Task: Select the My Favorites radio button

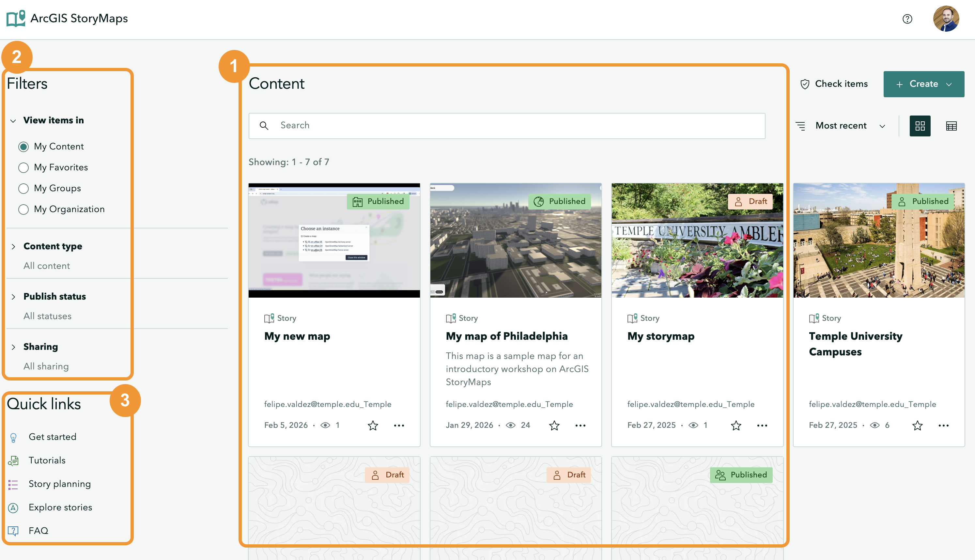Action: (23, 167)
